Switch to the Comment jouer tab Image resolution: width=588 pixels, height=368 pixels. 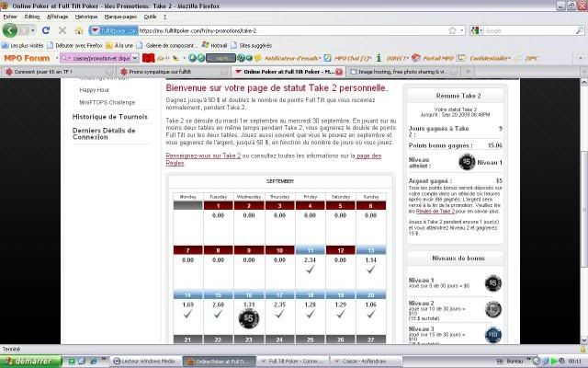pos(58,72)
